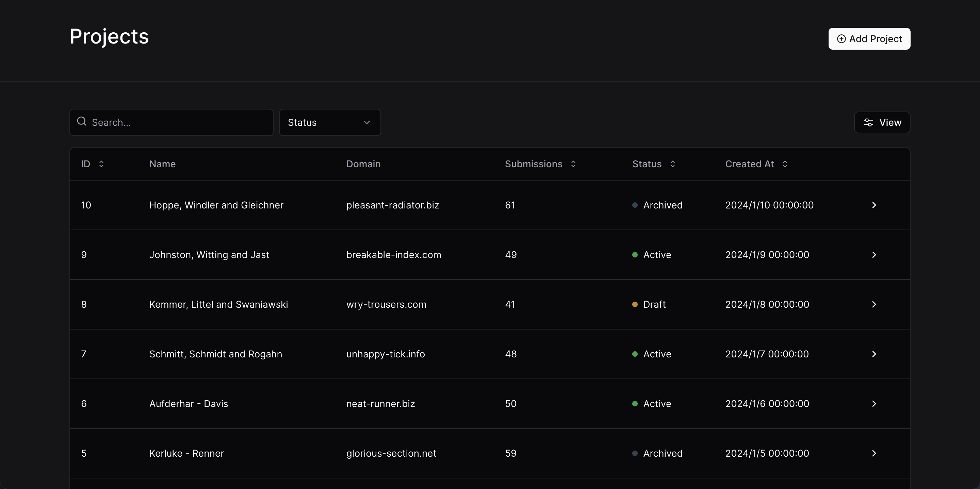980x489 pixels.
Task: Click date 2024/1/9 00:00:00
Action: 767,255
